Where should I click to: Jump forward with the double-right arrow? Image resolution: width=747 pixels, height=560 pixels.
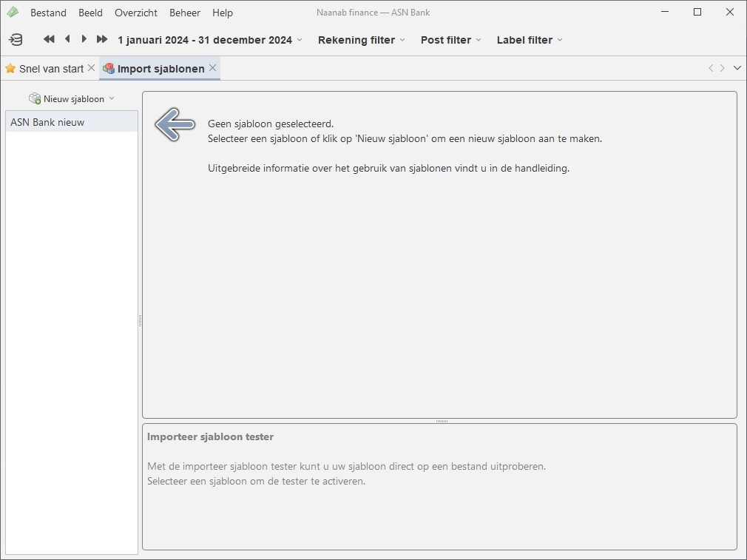tap(102, 39)
